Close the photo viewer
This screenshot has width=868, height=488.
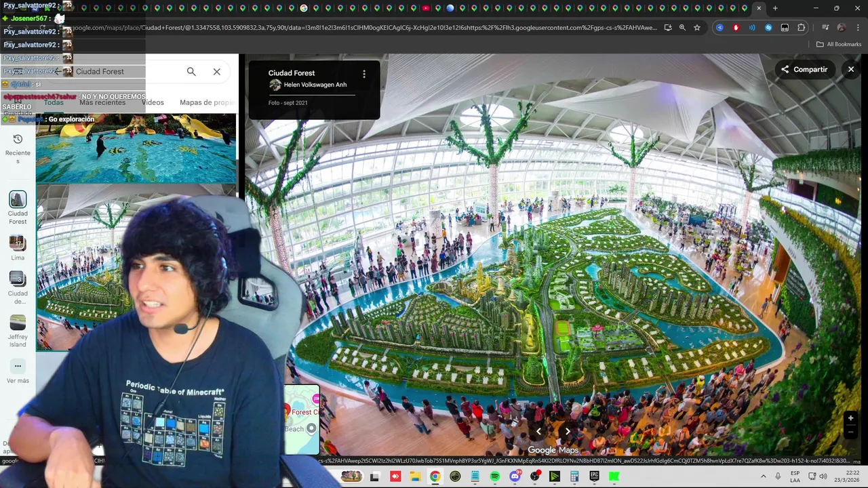[x=851, y=69]
